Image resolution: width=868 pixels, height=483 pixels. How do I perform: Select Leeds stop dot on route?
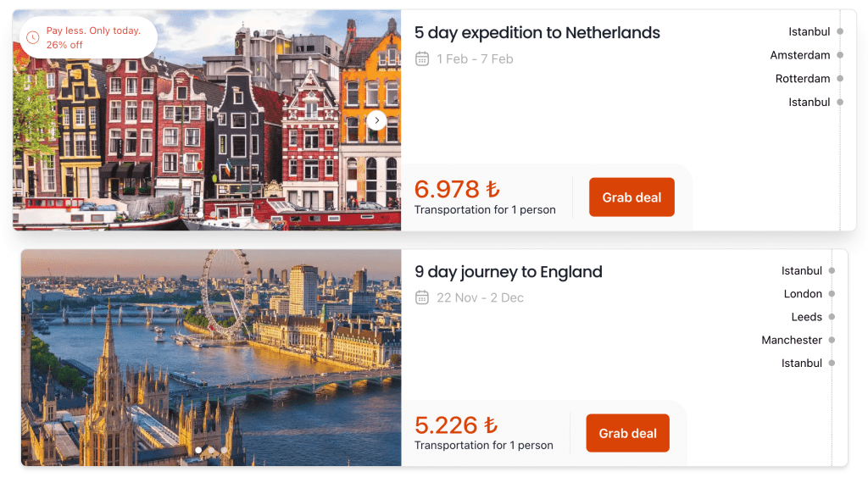pos(832,317)
